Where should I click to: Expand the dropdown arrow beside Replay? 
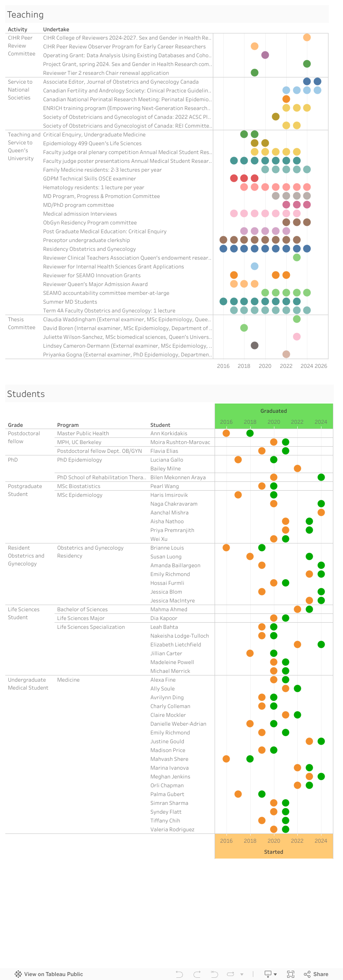(x=242, y=974)
